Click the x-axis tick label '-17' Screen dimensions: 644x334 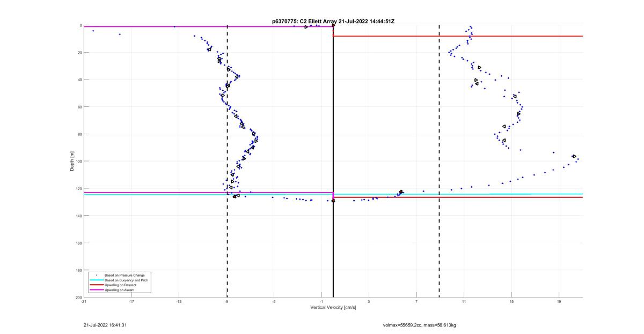(131, 301)
